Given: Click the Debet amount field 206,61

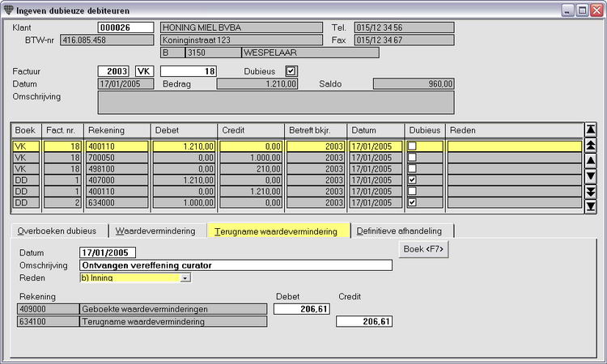Looking at the screenshot, I should pos(302,309).
